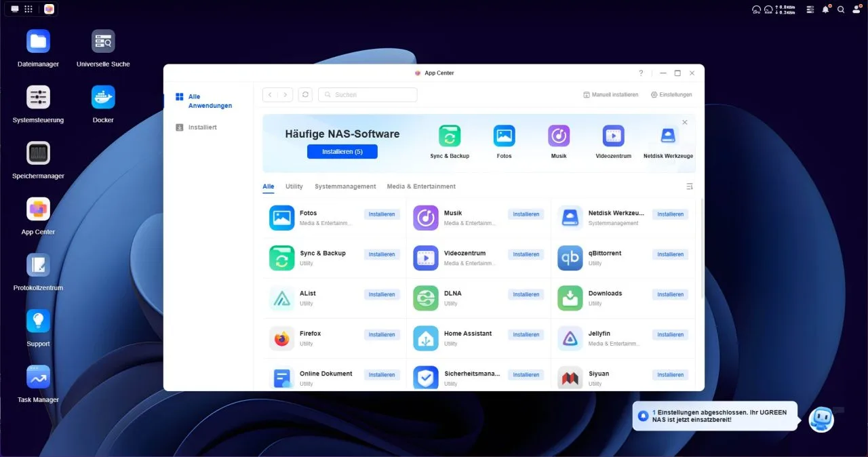Screen dimensions: 868x457
Task: Click the Suchen search field
Action: point(368,95)
